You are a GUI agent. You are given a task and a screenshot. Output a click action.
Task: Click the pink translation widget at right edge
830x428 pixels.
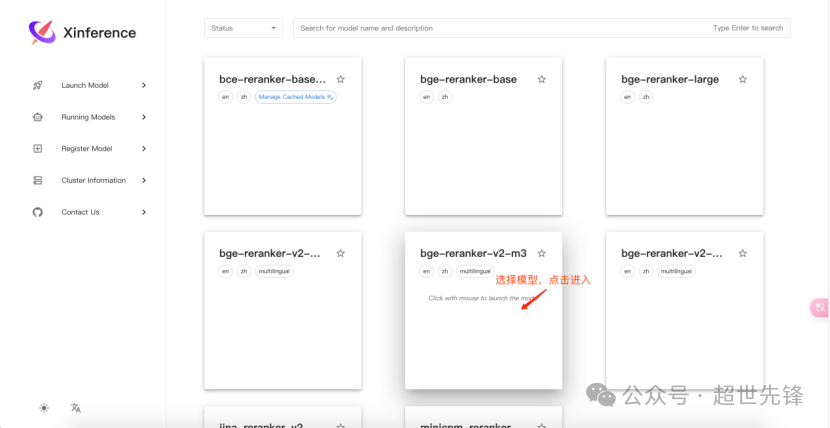[820, 307]
